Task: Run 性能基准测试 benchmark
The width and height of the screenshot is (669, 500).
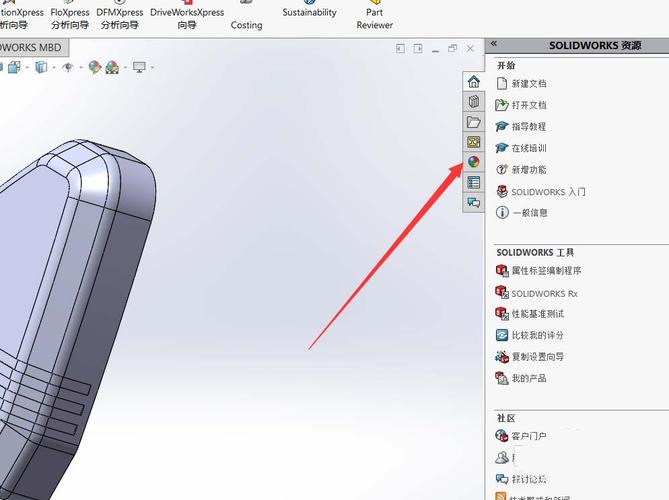Action: click(x=529, y=314)
